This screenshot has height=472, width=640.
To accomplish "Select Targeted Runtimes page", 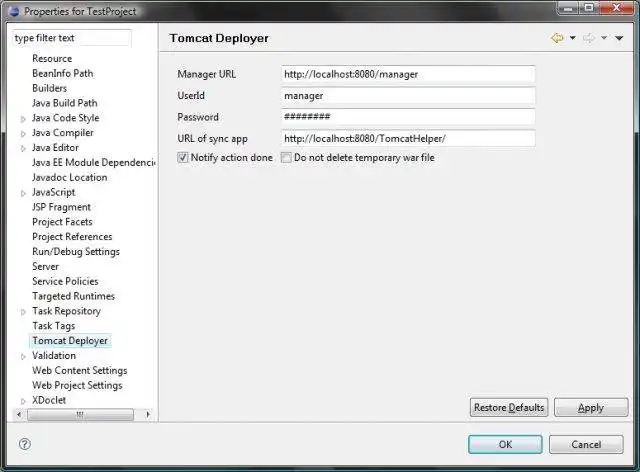I will tap(73, 296).
